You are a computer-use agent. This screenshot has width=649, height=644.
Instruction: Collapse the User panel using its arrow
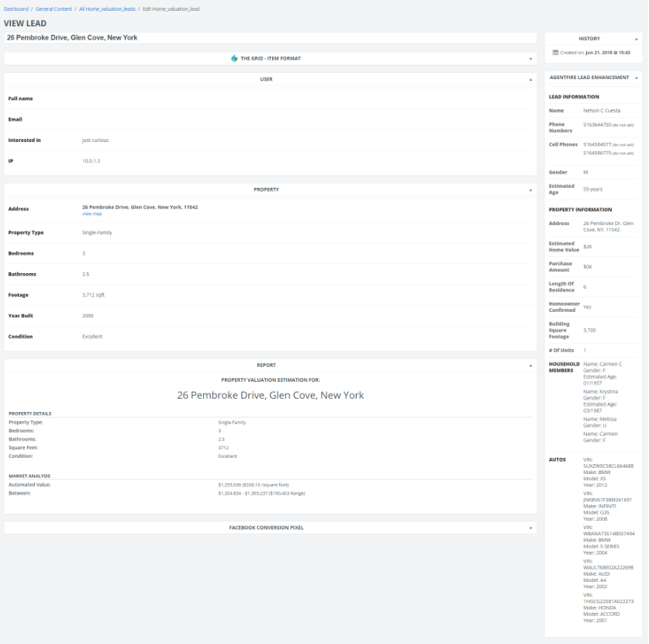point(531,80)
